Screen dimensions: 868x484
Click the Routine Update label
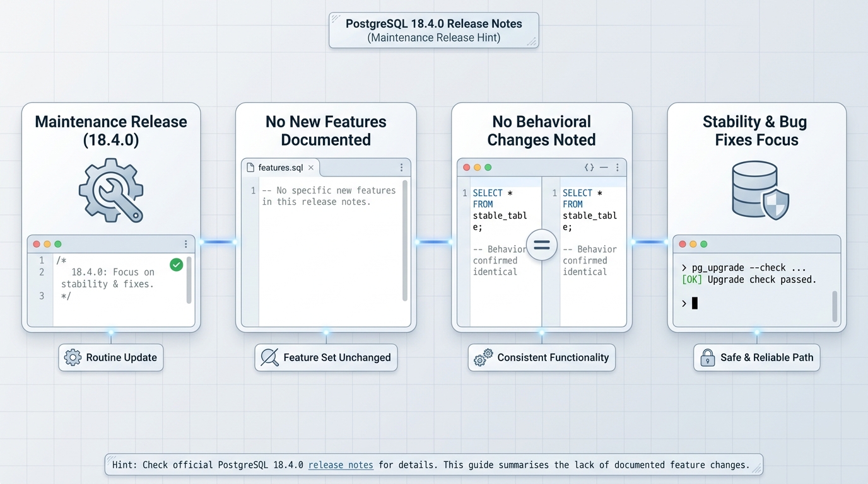111,357
